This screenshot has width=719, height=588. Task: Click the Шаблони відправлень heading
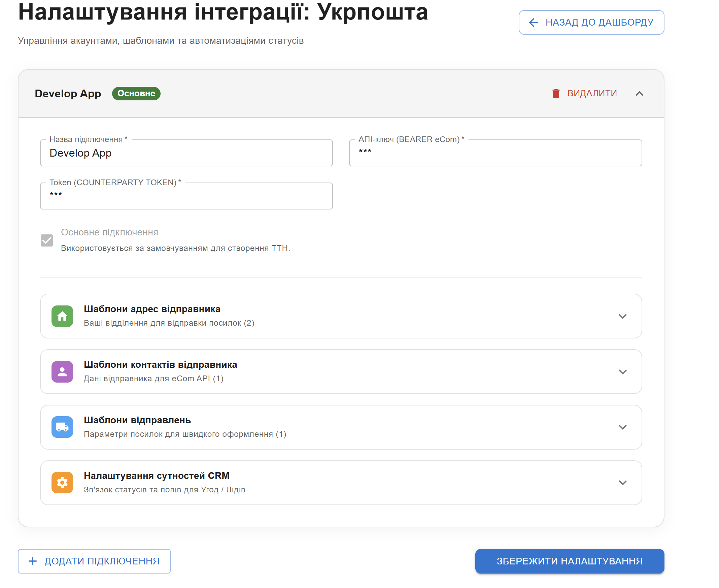137,420
